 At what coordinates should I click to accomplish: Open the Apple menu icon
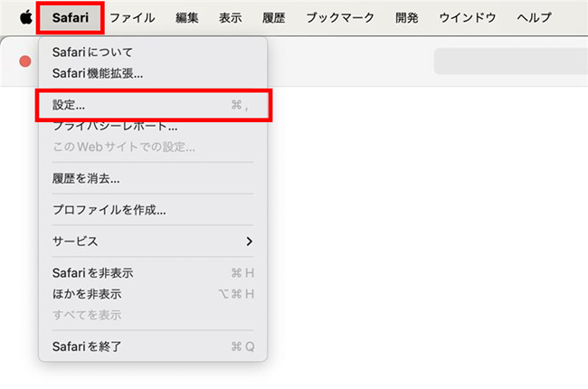[26, 17]
